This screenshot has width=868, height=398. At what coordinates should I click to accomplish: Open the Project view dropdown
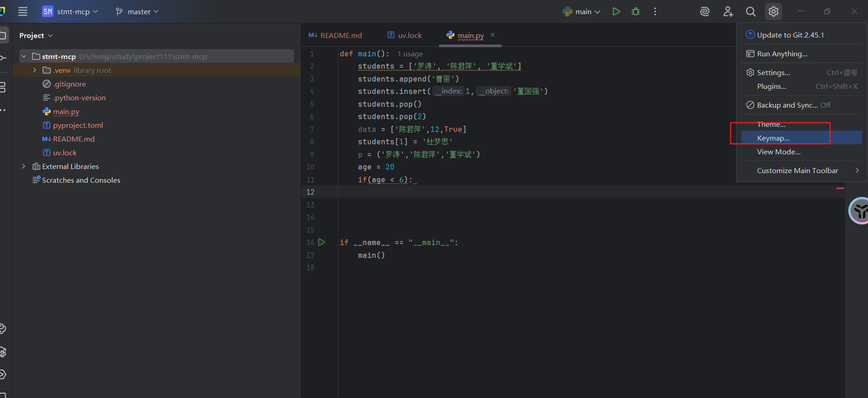(x=36, y=35)
